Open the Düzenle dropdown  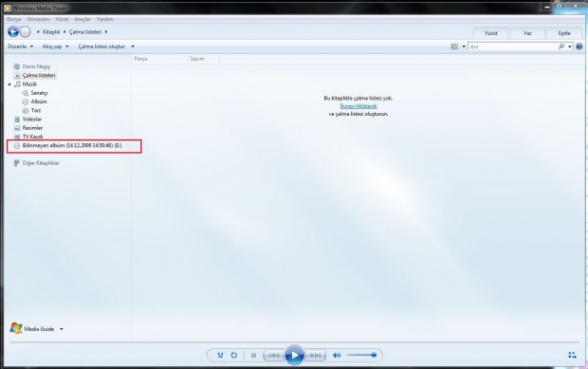point(21,46)
